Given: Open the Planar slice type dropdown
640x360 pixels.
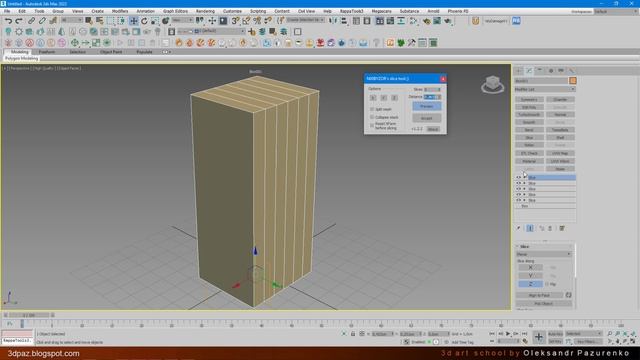Looking at the screenshot, I should pyautogui.click(x=544, y=254).
